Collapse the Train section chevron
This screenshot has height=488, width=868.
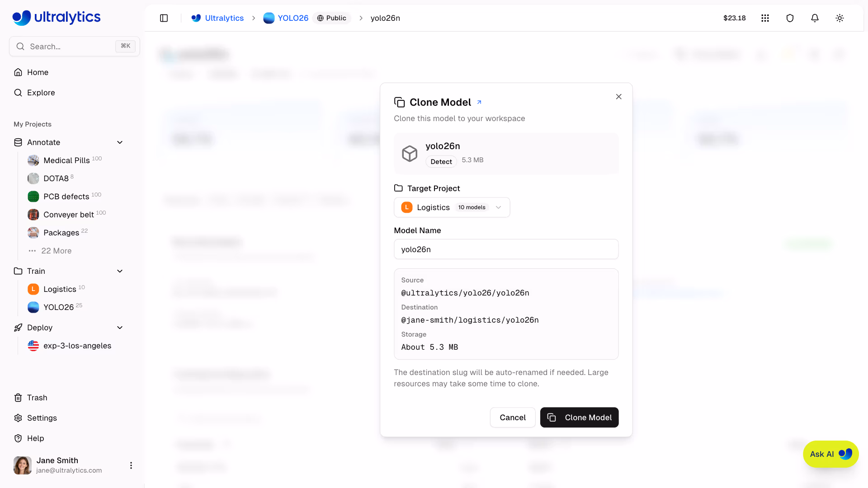(x=120, y=271)
